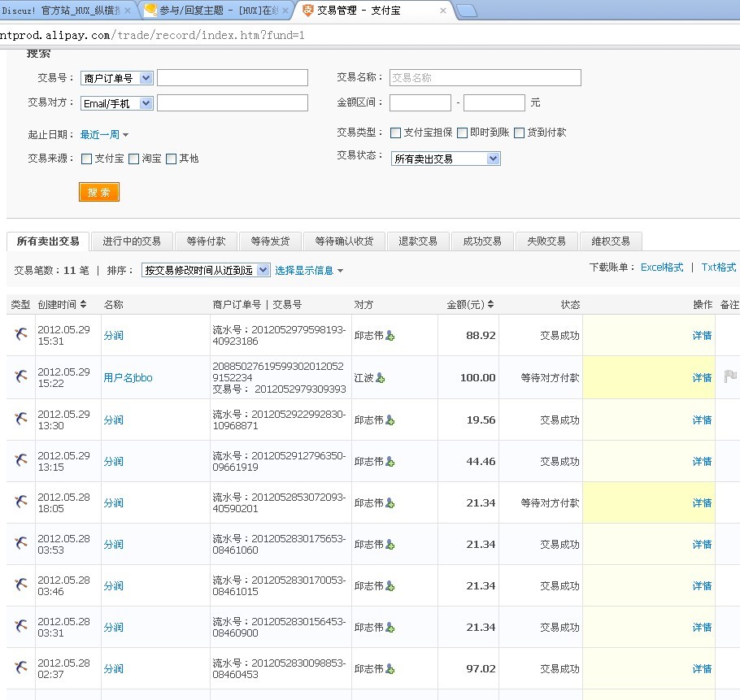Sort by 金额(元) using the sort arrows
This screenshot has width=740, height=700.
coord(490,304)
